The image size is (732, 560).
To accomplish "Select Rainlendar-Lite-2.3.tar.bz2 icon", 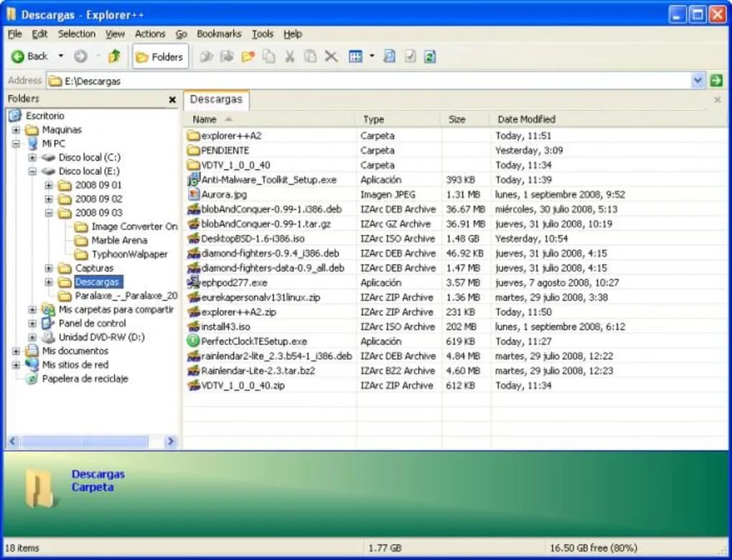I will click(193, 371).
